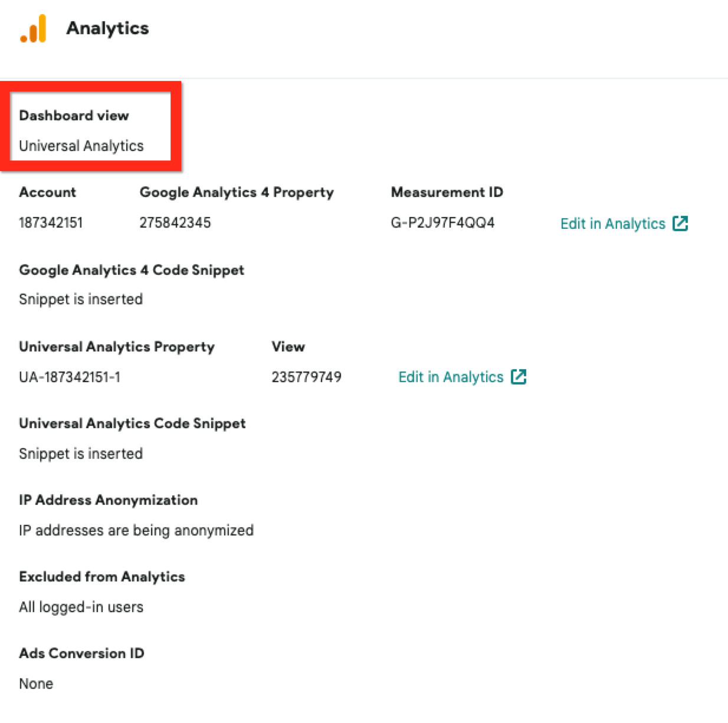This screenshot has height=723, width=728.
Task: Click the Excluded from Analytics heading
Action: (102, 577)
